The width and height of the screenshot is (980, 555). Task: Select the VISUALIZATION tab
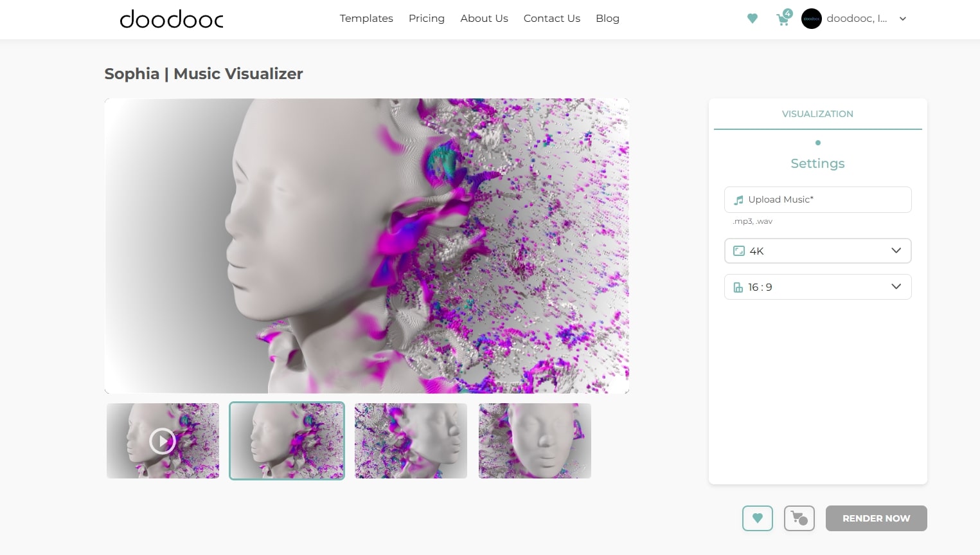817,114
